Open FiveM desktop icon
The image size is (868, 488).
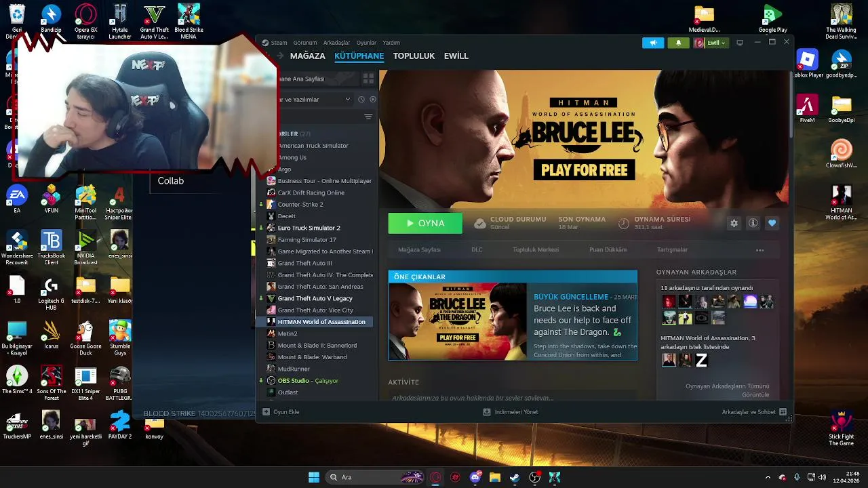point(807,108)
